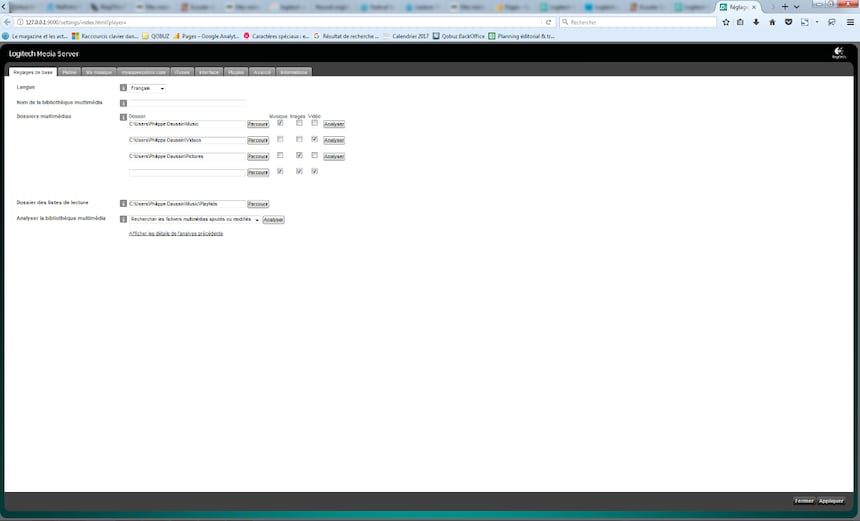Screen dimensions: 860x521
Task: Go to the Firefox home page icon
Action: (772, 22)
